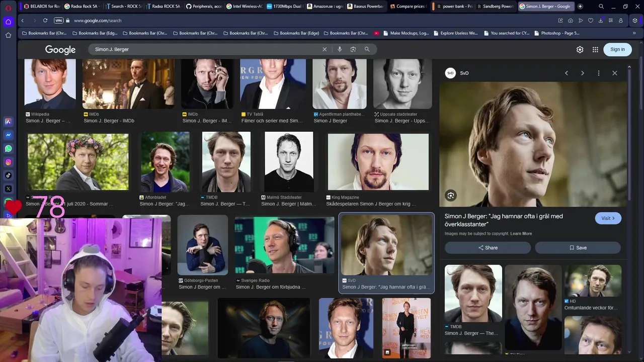Go back using the browser back arrow

[x=23, y=21]
